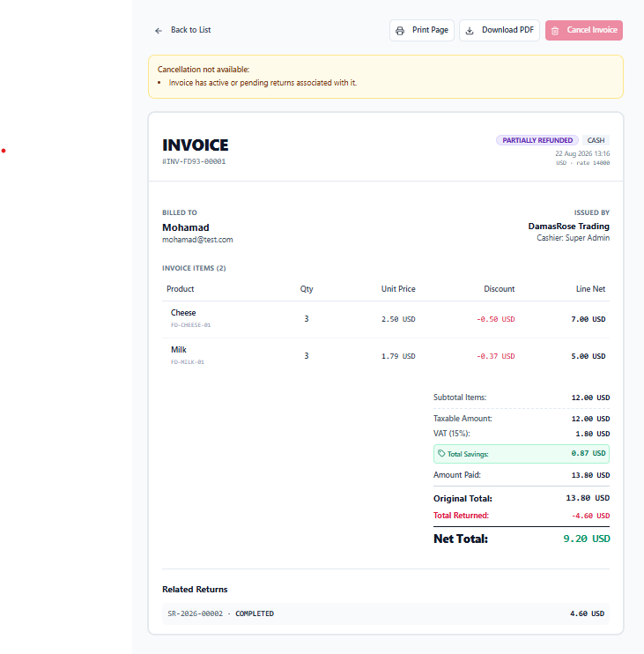Click Cashier: Super Admin text
The height and width of the screenshot is (654, 644).
coord(573,238)
